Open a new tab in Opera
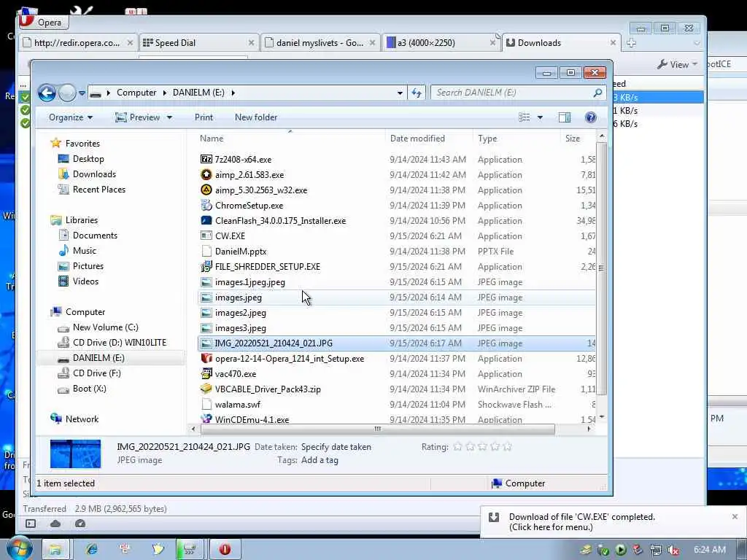 point(631,43)
